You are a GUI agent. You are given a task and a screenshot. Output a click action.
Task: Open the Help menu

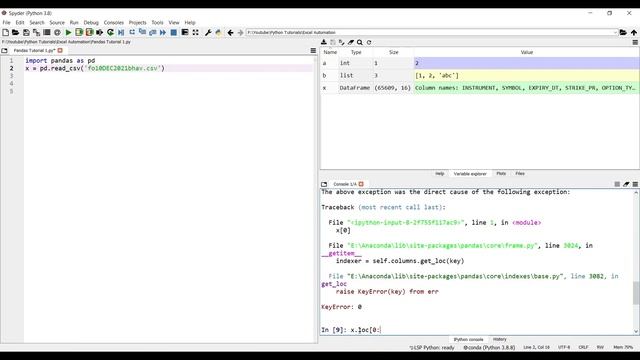click(190, 22)
